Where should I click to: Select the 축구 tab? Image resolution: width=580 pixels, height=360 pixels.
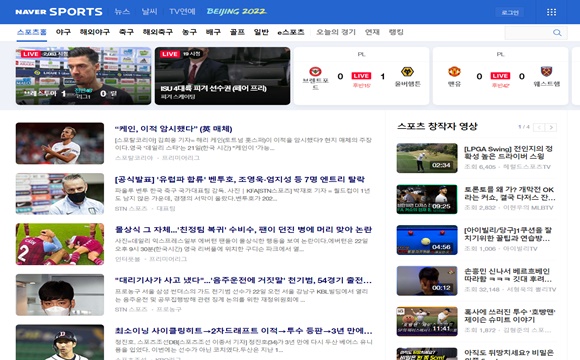(126, 32)
